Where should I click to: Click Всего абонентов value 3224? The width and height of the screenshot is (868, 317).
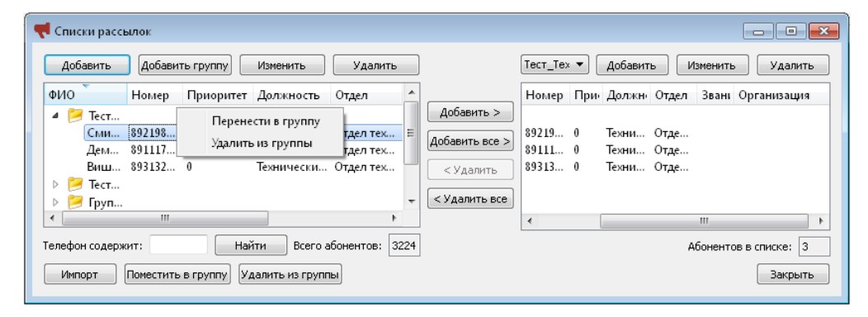coord(404,246)
